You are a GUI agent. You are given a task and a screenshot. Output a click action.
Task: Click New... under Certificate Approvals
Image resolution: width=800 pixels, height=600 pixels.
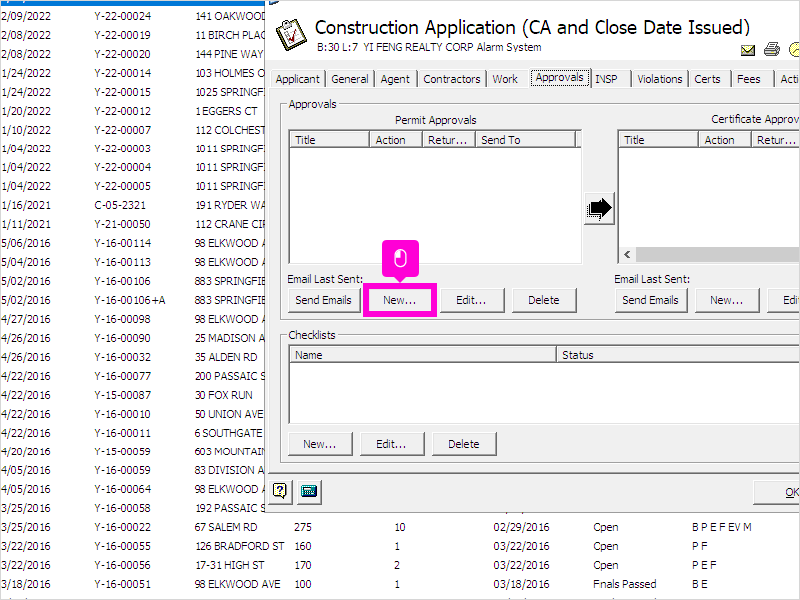(x=727, y=300)
